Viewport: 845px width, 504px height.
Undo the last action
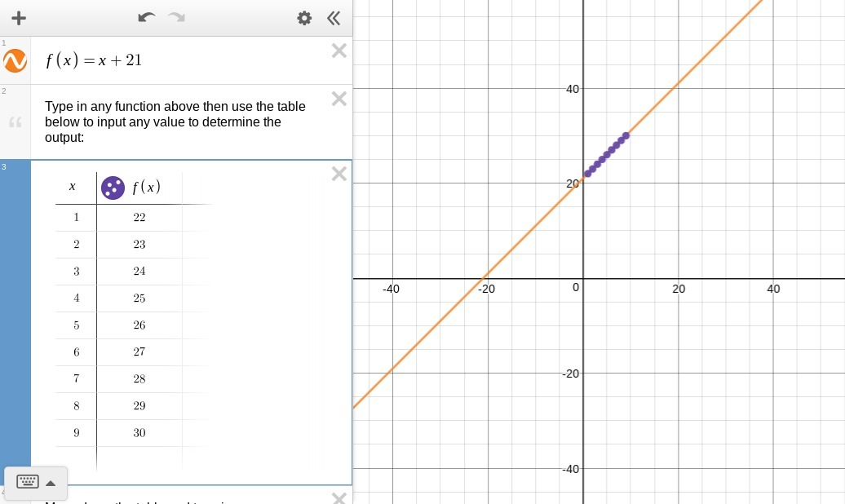point(146,18)
